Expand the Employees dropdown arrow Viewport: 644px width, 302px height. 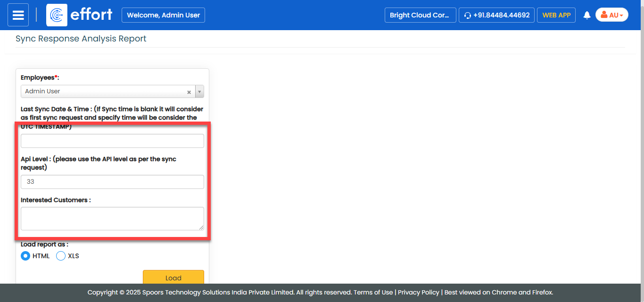[x=199, y=92]
